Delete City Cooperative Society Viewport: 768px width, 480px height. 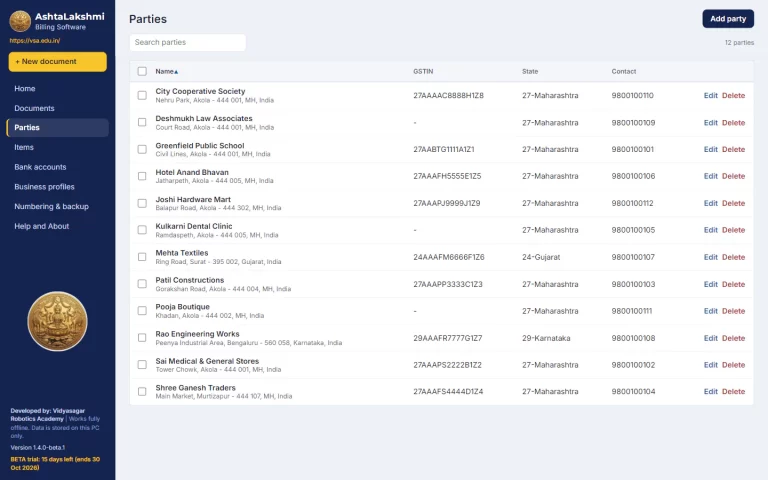point(733,96)
